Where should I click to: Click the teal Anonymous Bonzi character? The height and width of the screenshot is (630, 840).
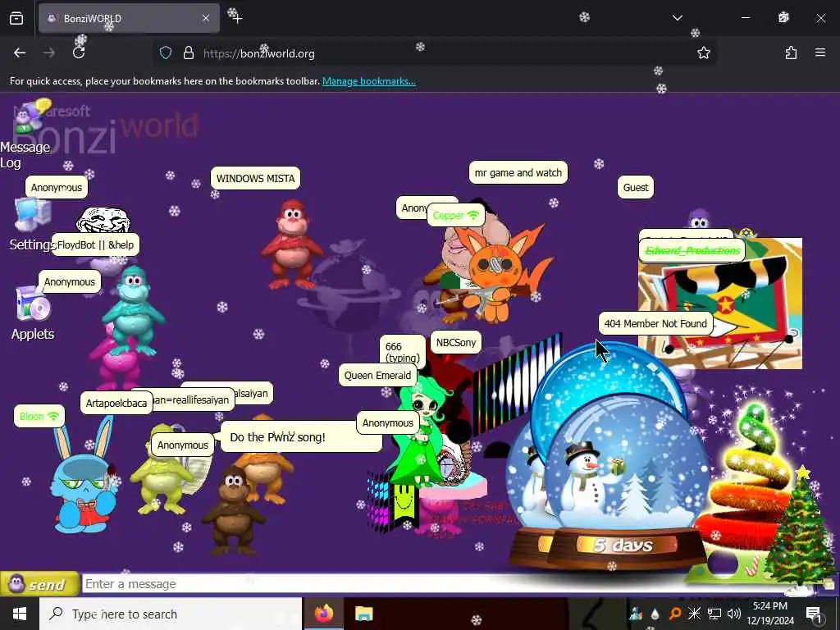point(133,311)
